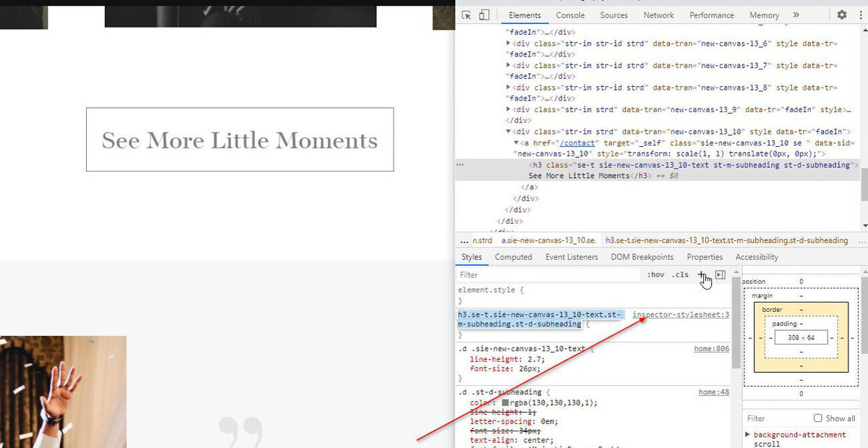Click the New Style Rule plus icon
This screenshot has width=868, height=448.
(x=701, y=274)
